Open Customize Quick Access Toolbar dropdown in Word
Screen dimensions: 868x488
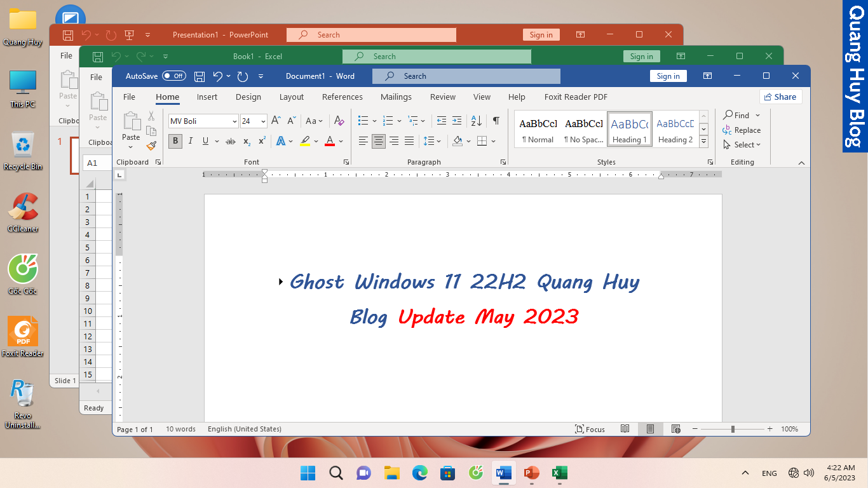261,76
